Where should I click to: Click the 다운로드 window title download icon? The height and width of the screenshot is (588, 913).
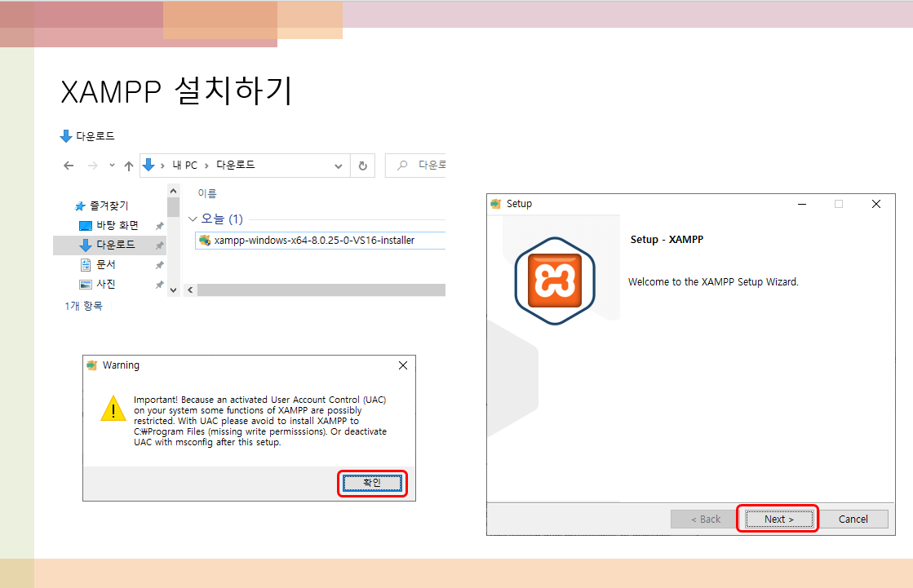[66, 136]
